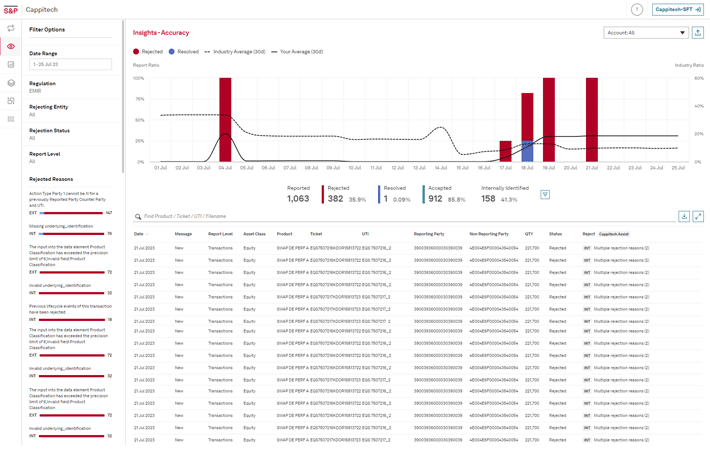Download the table with the download icon

pos(684,216)
